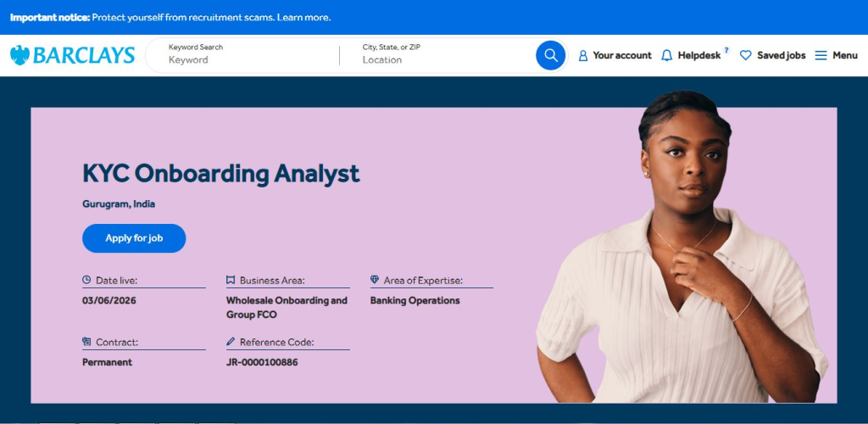Click the question mark badge near Helpdesk
The image size is (868, 424).
tap(726, 50)
